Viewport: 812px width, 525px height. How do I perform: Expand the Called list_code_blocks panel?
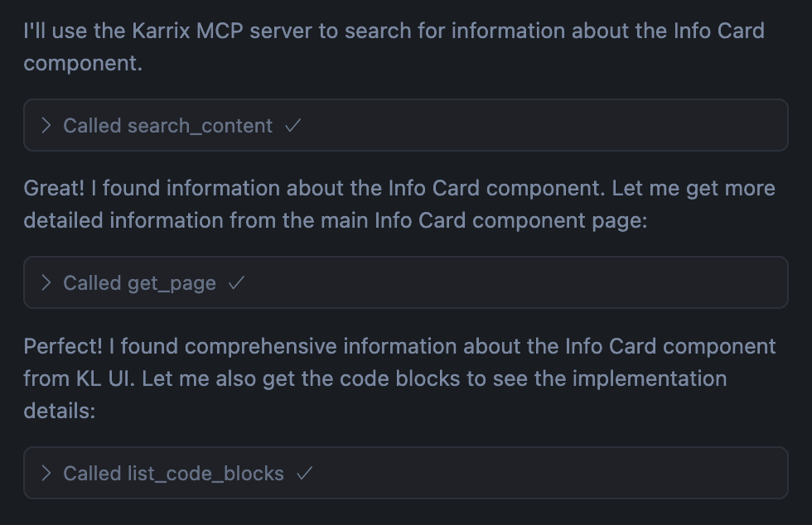click(x=406, y=474)
